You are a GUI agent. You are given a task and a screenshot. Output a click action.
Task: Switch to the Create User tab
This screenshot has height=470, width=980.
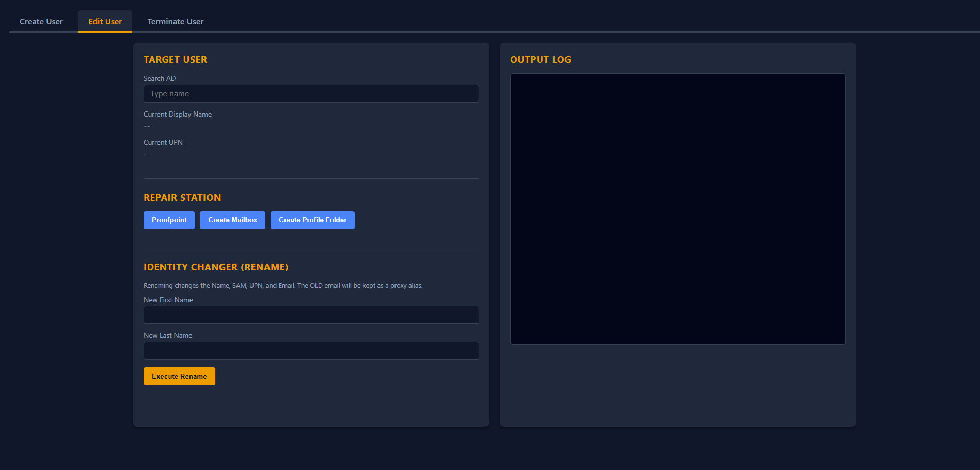coord(41,22)
